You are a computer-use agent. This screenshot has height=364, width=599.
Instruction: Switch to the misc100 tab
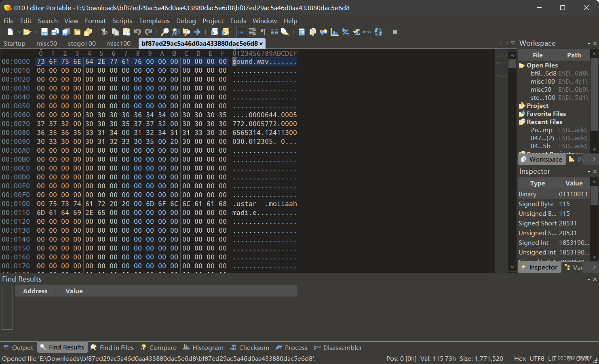pos(118,43)
